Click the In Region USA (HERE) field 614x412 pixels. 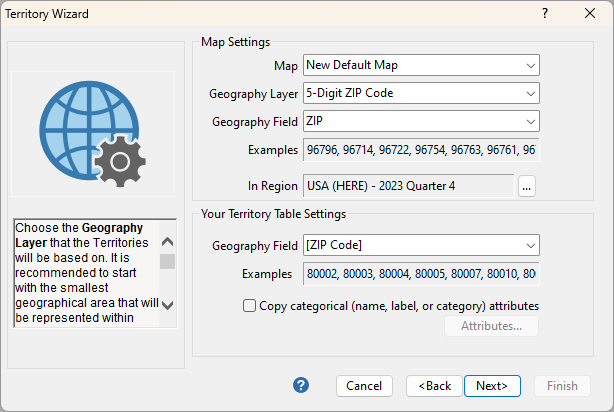pyautogui.click(x=408, y=185)
